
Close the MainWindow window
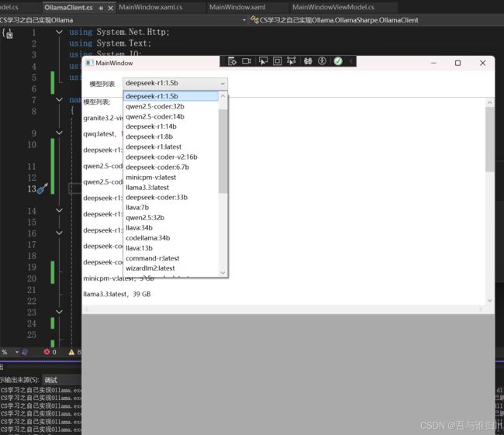point(482,63)
